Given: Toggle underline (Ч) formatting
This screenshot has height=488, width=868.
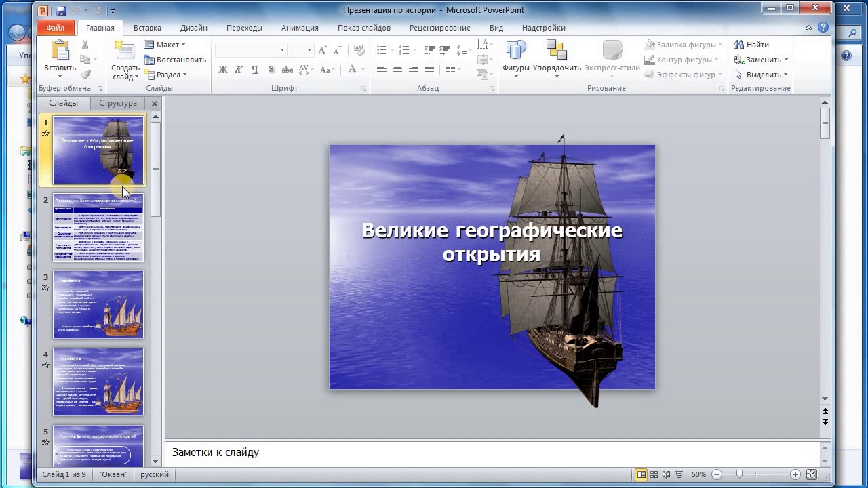Looking at the screenshot, I should tap(255, 69).
